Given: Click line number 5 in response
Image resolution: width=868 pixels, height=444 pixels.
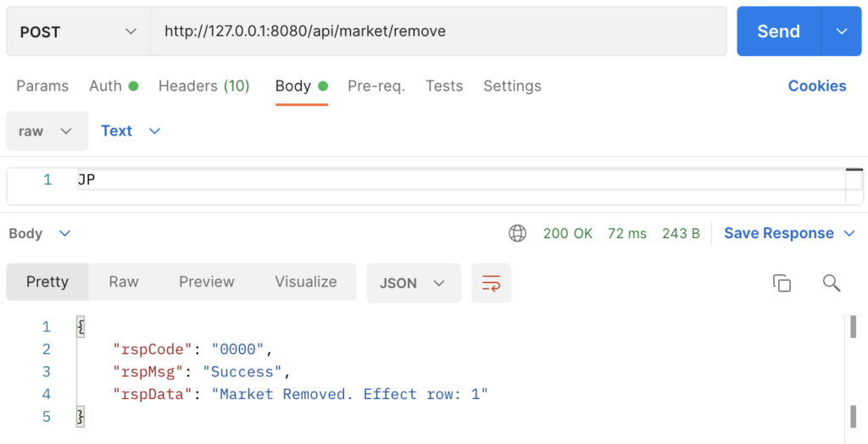Looking at the screenshot, I should click(x=47, y=417).
